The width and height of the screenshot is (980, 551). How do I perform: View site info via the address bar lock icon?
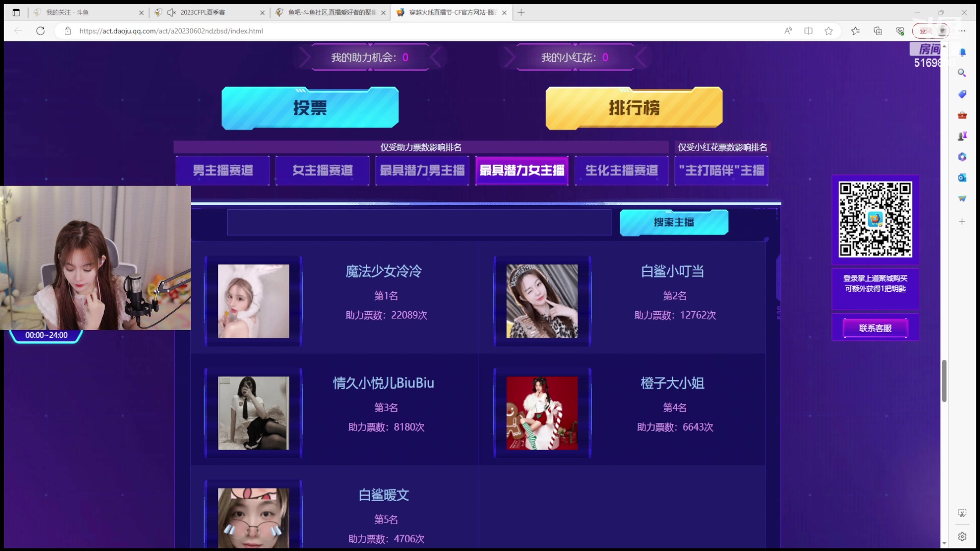click(x=68, y=31)
